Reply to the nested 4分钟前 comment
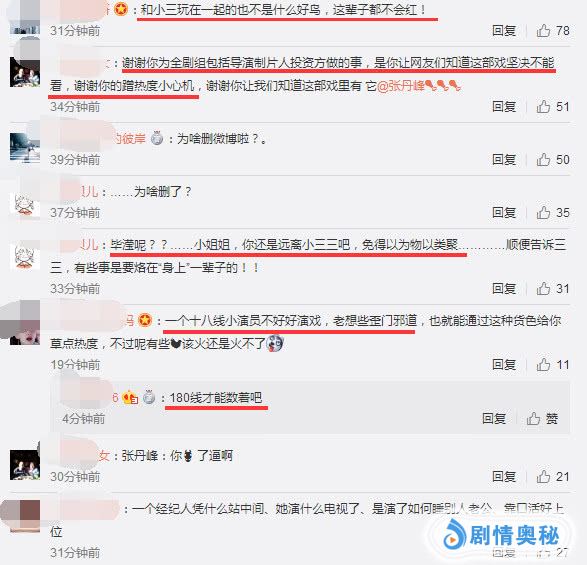This screenshot has width=587, height=565. (x=494, y=418)
